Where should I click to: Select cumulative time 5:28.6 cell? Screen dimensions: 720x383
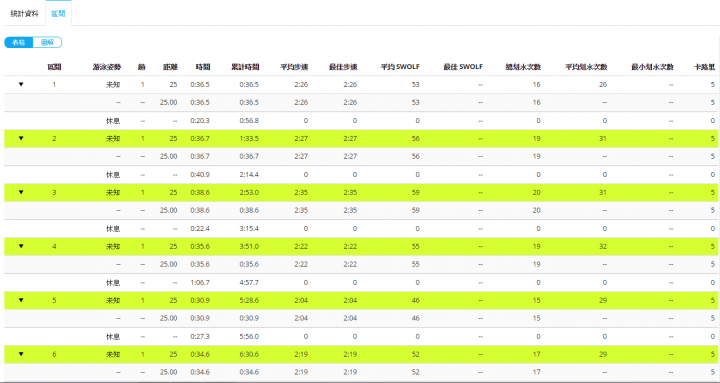(249, 300)
